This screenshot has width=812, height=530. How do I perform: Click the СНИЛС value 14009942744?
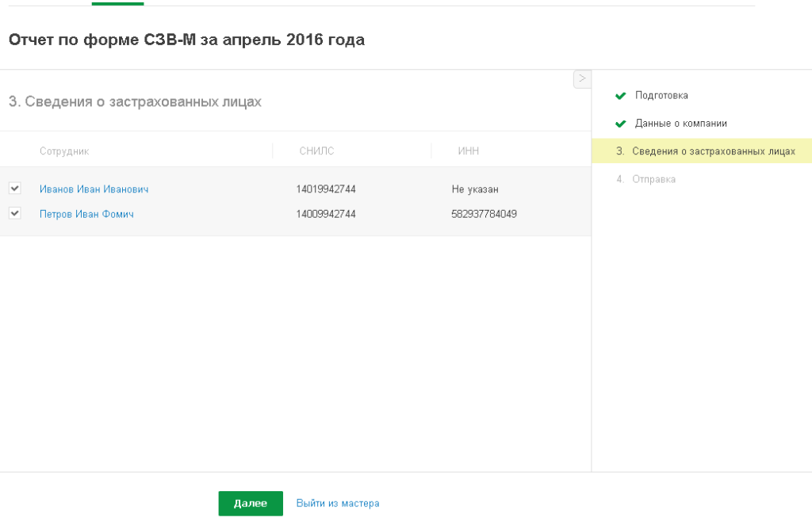coord(326,214)
